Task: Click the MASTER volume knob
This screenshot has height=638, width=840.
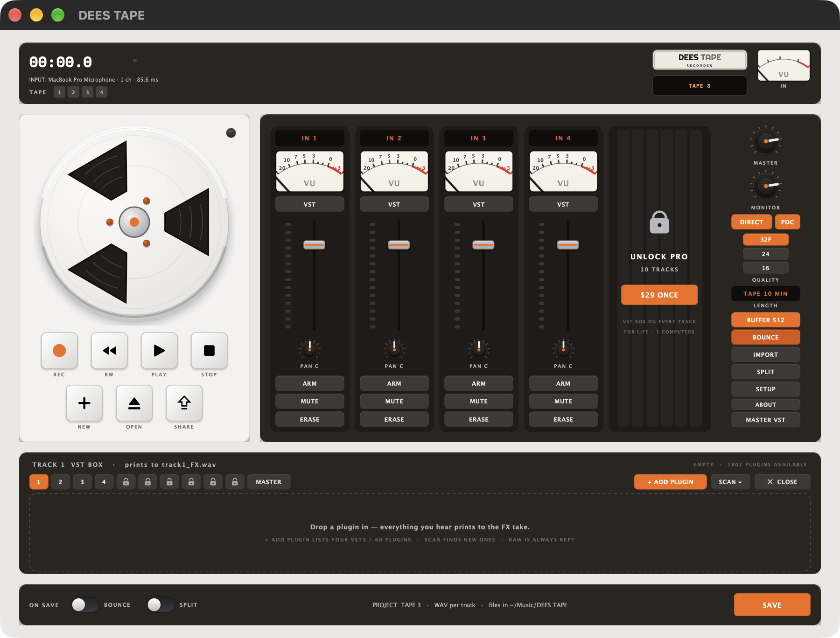Action: tap(765, 141)
